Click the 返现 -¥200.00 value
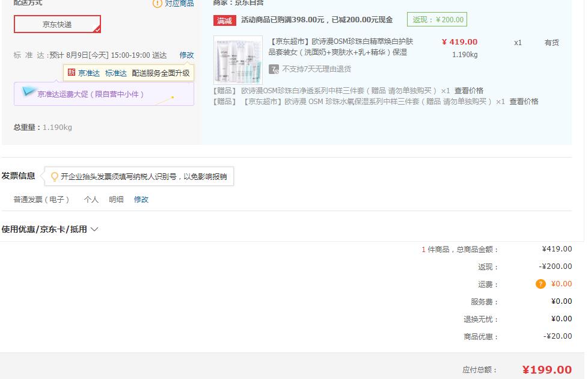The height and width of the screenshot is (379, 588). [x=556, y=267]
